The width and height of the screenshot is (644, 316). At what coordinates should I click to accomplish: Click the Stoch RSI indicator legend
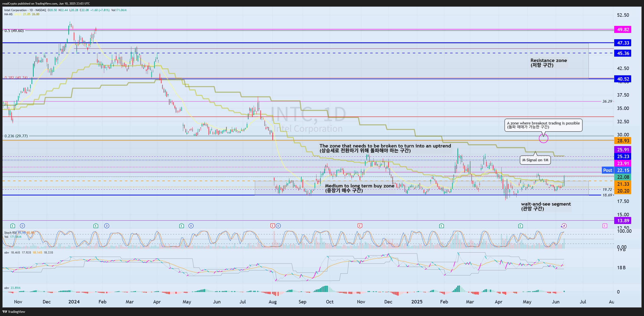pyautogui.click(x=19, y=232)
